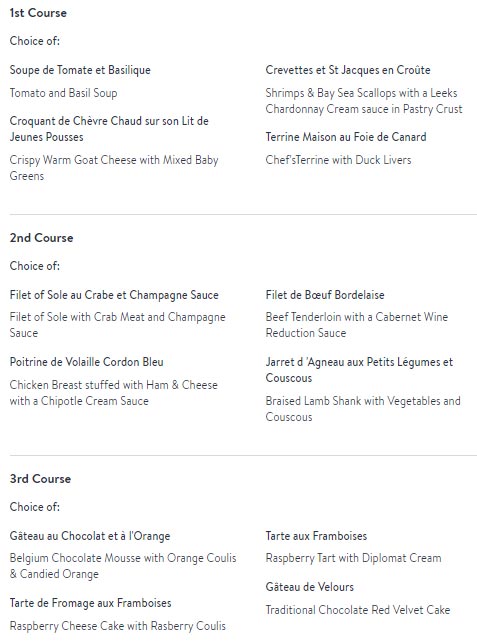The height and width of the screenshot is (643, 477).
Task: Click the 2nd Course heading
Action: [x=41, y=238]
